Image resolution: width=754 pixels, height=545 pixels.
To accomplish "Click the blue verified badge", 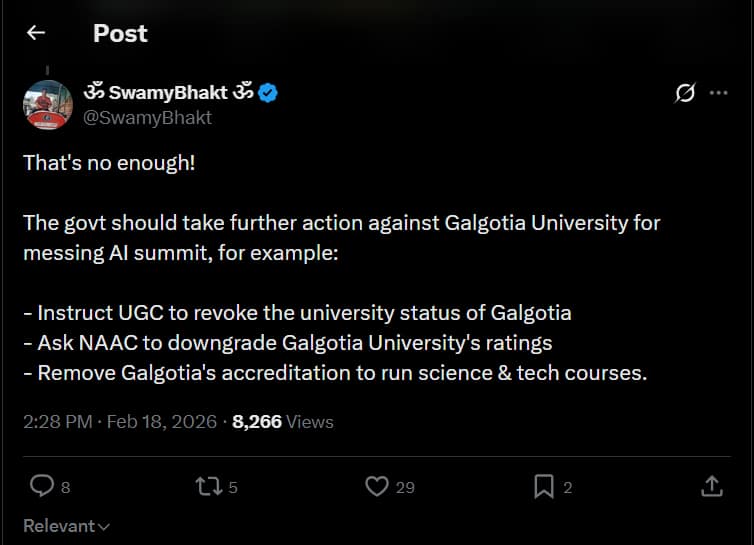I will coord(268,93).
